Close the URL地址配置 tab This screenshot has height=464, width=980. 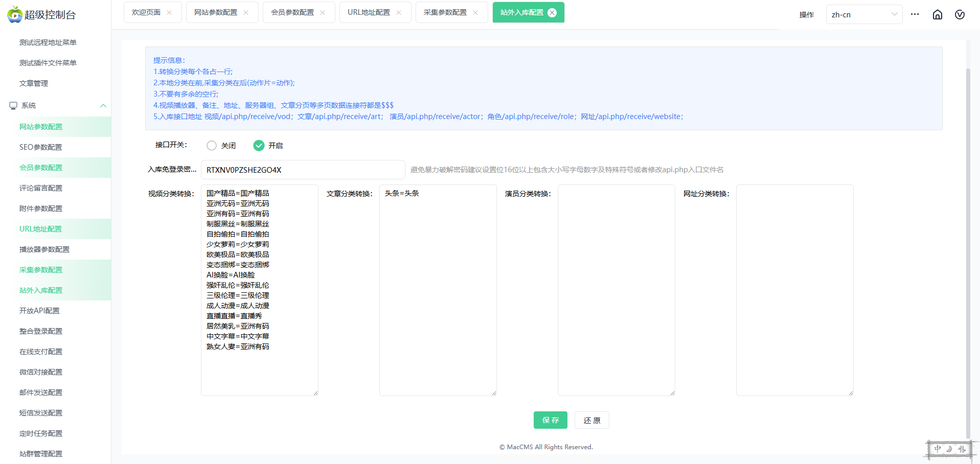[x=399, y=13]
